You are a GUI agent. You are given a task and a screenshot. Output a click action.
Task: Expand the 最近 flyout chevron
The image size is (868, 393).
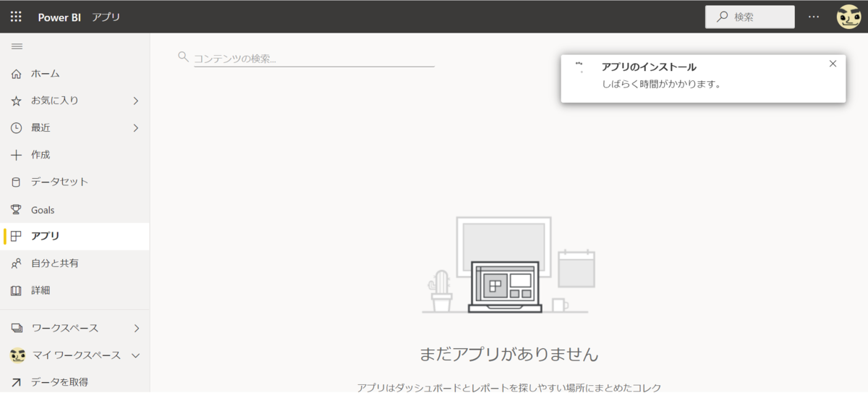[135, 128]
